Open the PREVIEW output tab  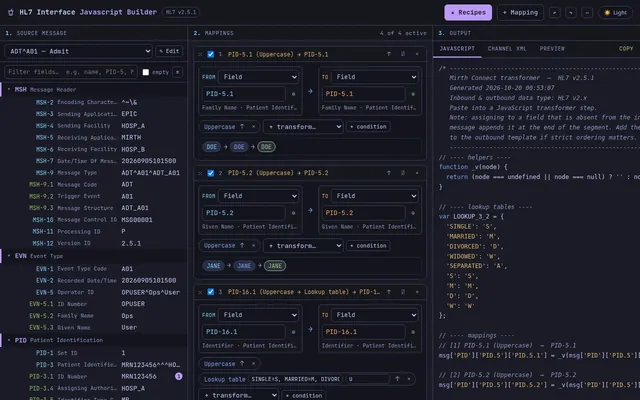click(x=552, y=48)
